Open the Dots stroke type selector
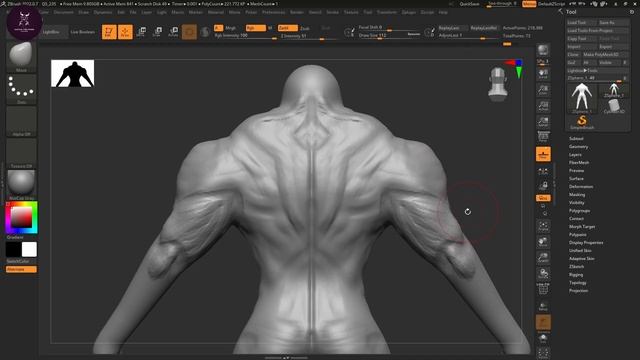 21,88
